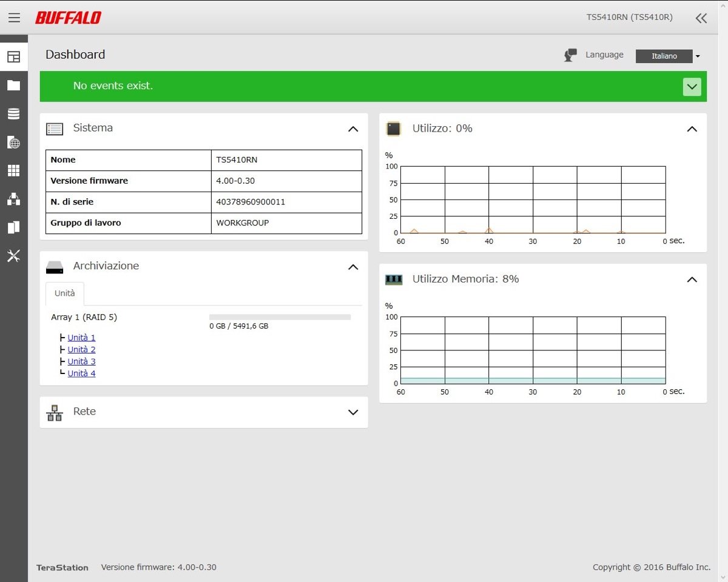Expand the green events notification bar
The width and height of the screenshot is (728, 582).
point(692,87)
